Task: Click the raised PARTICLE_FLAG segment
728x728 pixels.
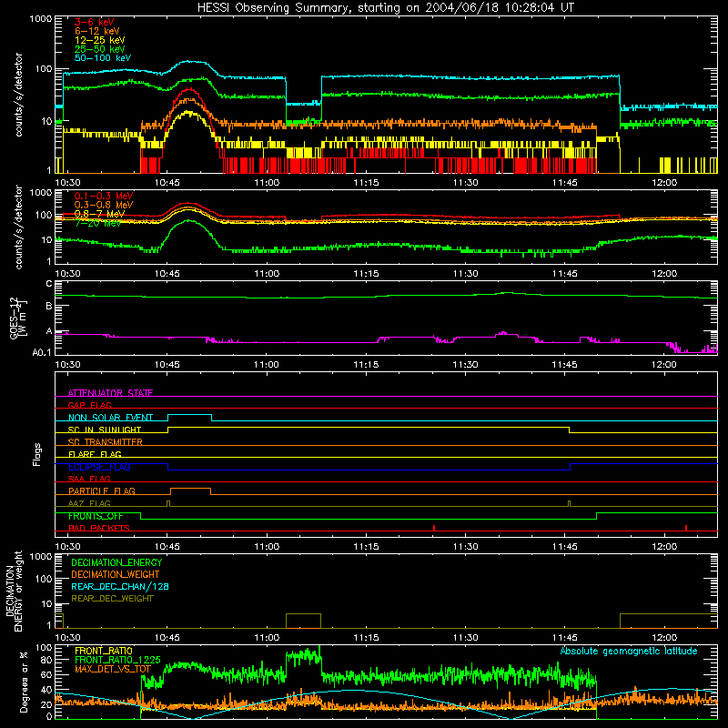Action: 190,489
